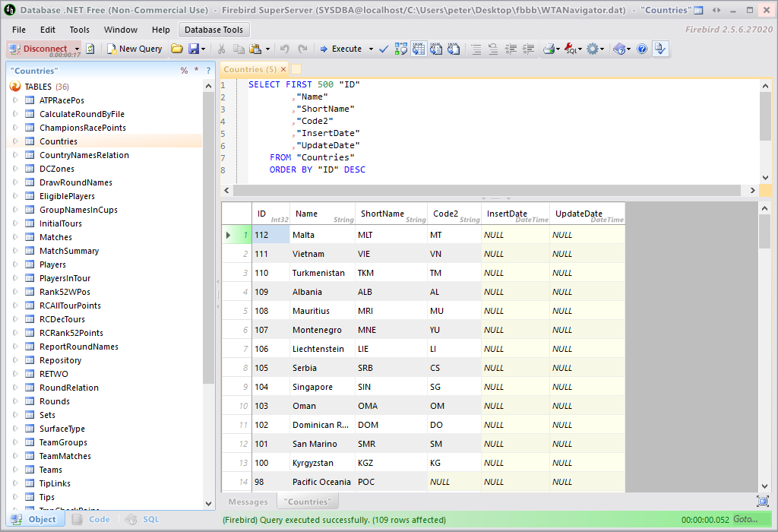Open the Help menu

tap(161, 30)
